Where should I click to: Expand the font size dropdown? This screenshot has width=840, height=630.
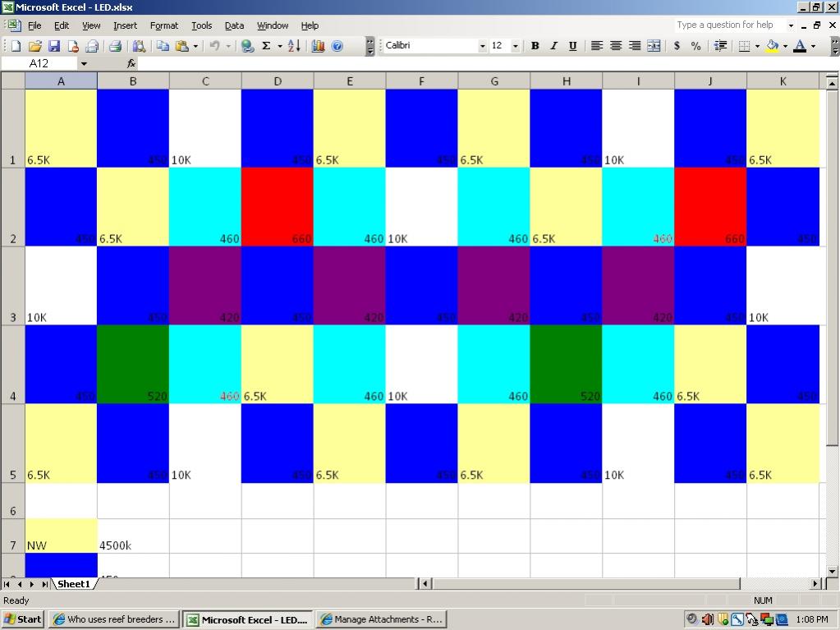tap(516, 46)
